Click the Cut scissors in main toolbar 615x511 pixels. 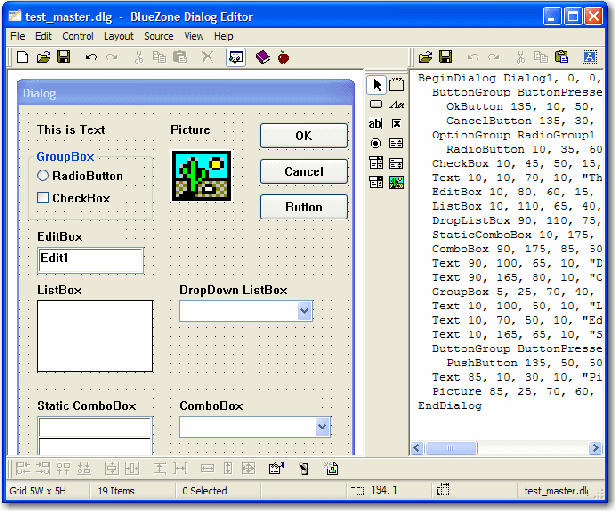139,57
